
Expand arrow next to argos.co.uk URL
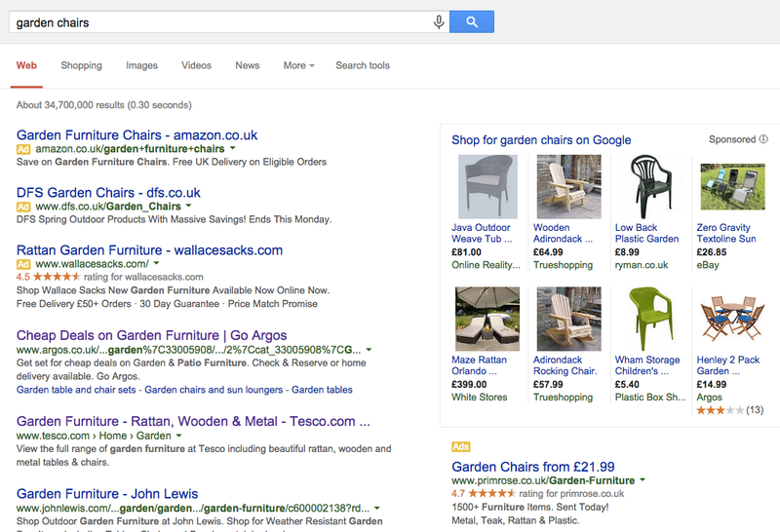coord(369,350)
